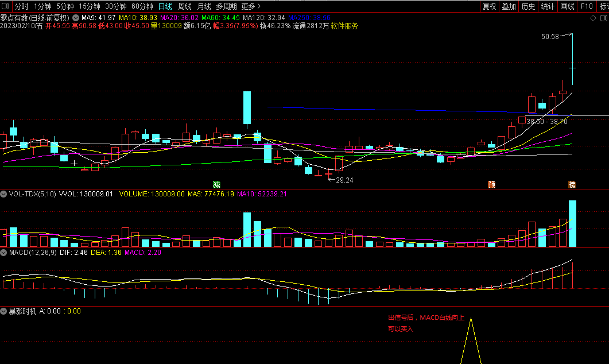Open the MACD indicator dropdown
This screenshot has width=609, height=364.
[3, 253]
